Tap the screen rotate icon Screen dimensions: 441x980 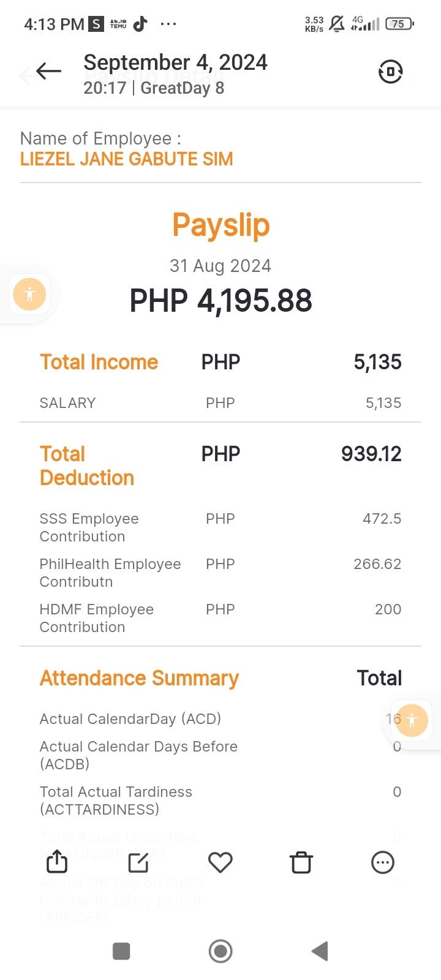pyautogui.click(x=390, y=72)
